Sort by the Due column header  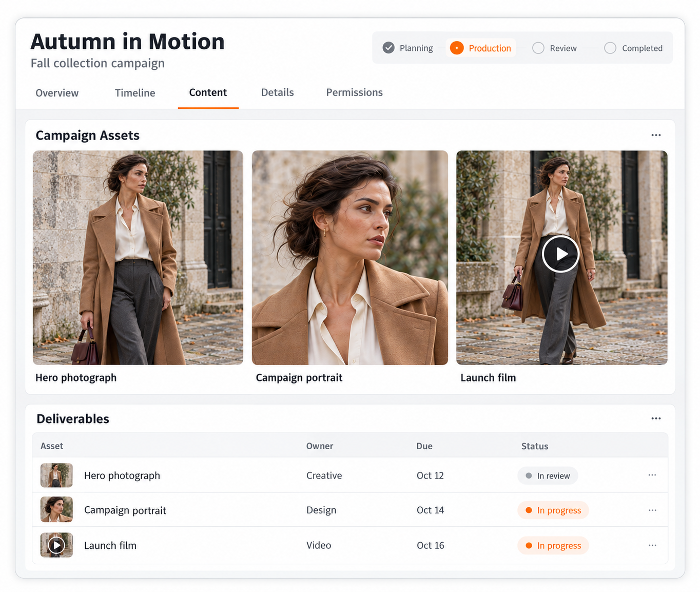point(424,446)
